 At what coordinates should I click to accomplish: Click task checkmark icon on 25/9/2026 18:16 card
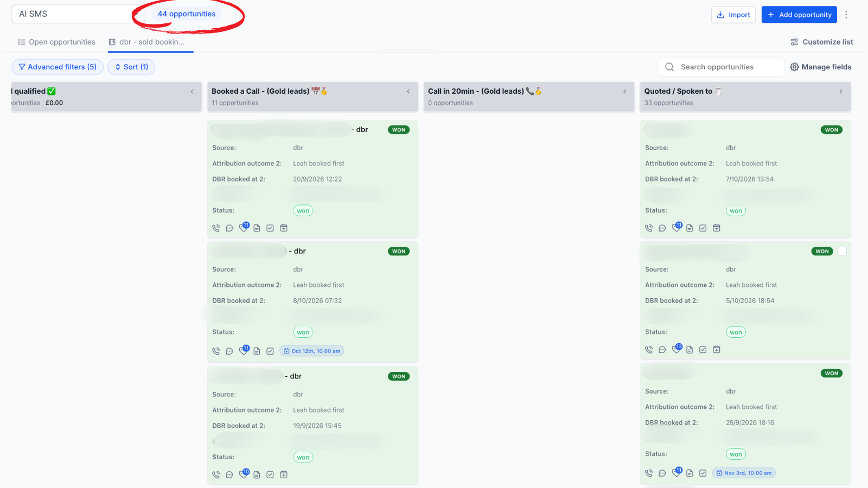pos(703,473)
